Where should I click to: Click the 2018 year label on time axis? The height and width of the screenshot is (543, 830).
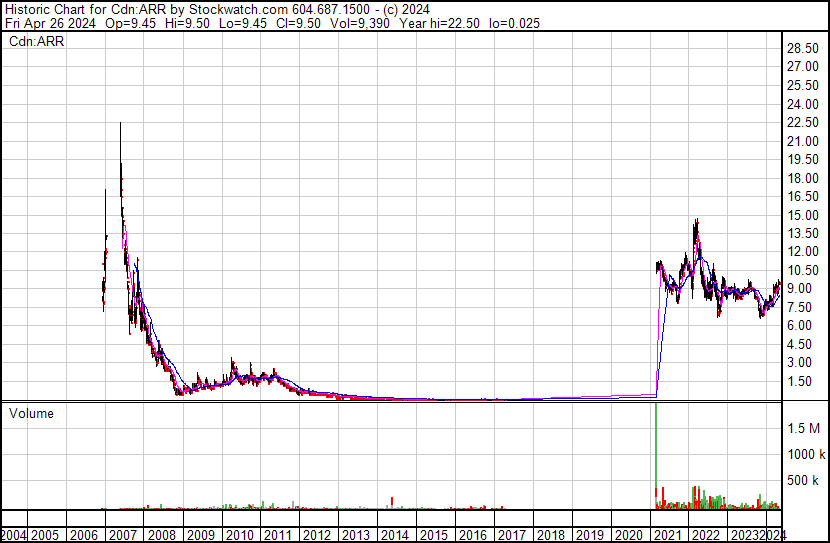pos(551,535)
